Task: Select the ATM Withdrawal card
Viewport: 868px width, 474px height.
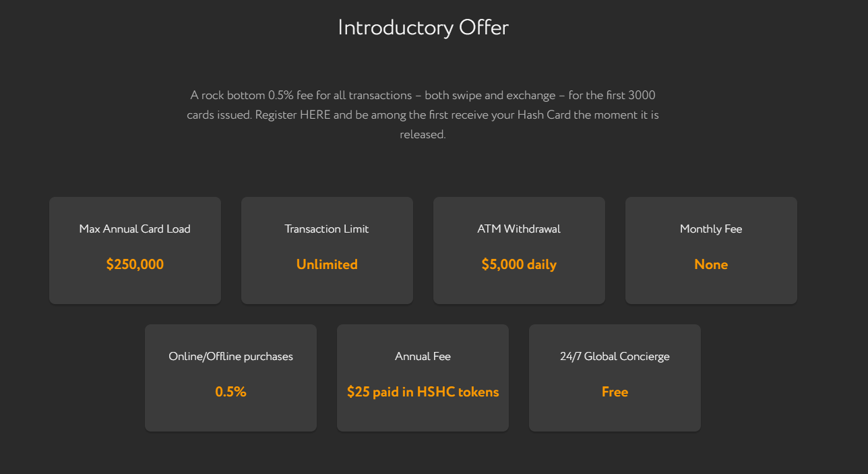Action: point(519,250)
